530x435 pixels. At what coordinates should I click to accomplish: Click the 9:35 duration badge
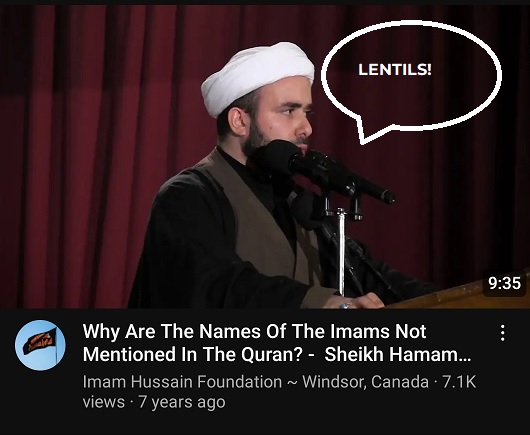[505, 283]
